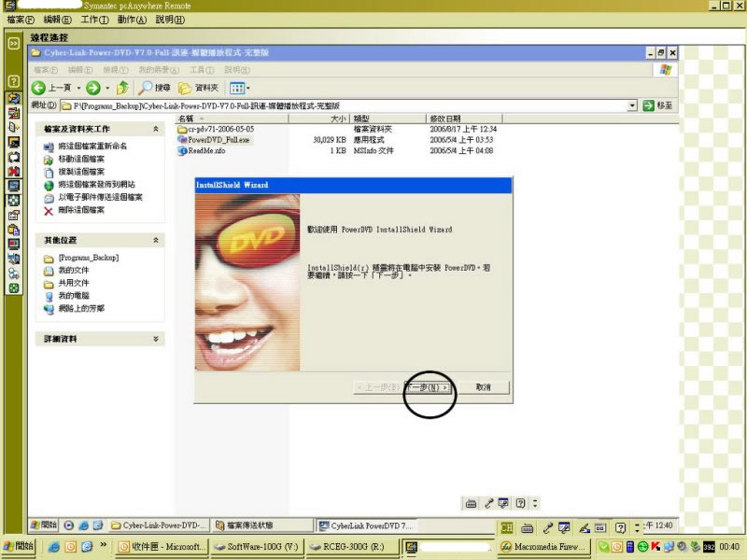The image size is (747, 560).
Task: Click the keyboard icon on floating language bar
Action: point(471,503)
